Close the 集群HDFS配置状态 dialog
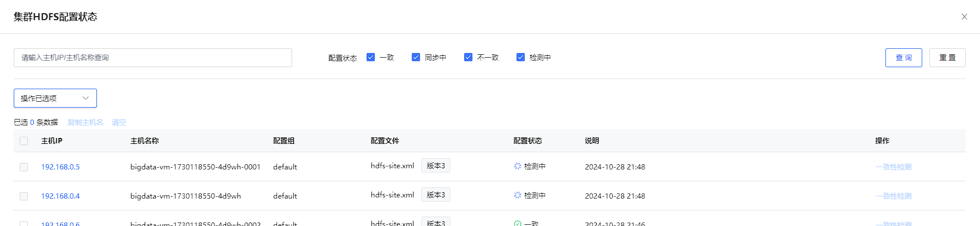 [964, 17]
